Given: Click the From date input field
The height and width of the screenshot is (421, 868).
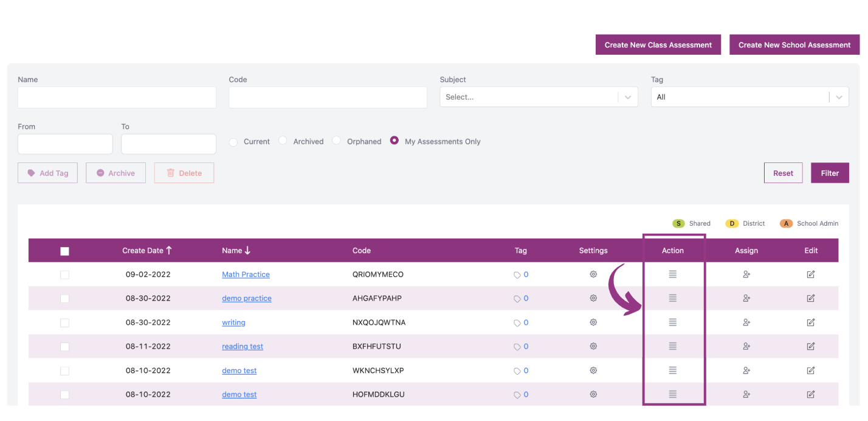Looking at the screenshot, I should pos(65,144).
